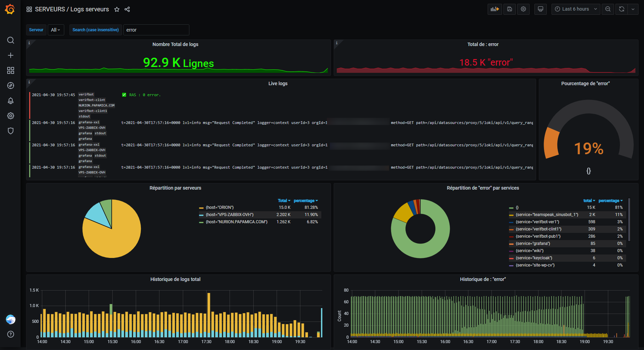This screenshot has width=644, height=350.
Task: Open the 'Last 6 hours' time range picker
Action: click(576, 9)
